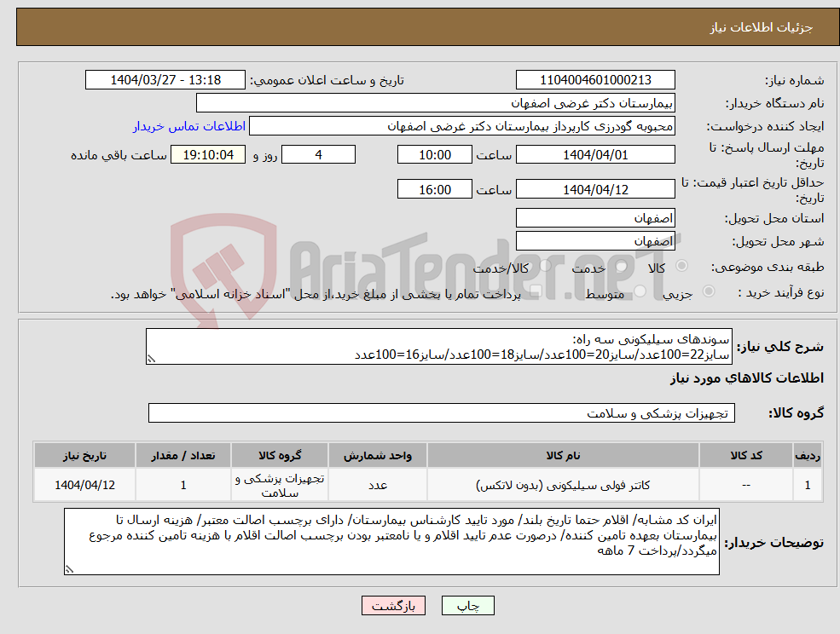Click delivery province field اصفهان
Screen dimensions: 840x634
click(x=595, y=218)
